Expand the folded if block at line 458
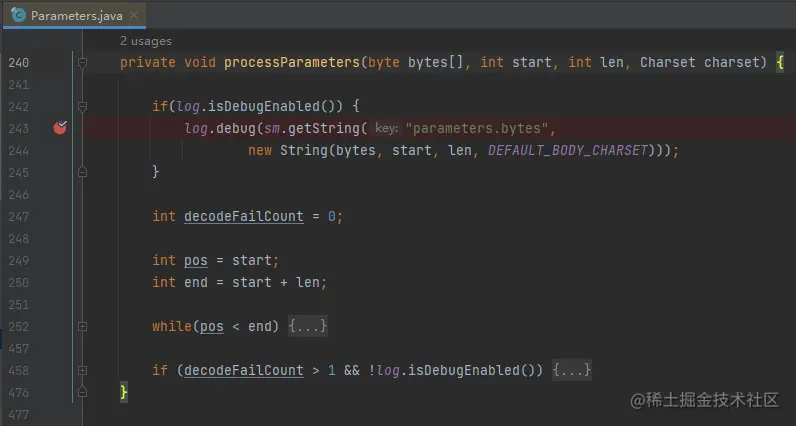This screenshot has width=796, height=426. point(82,371)
